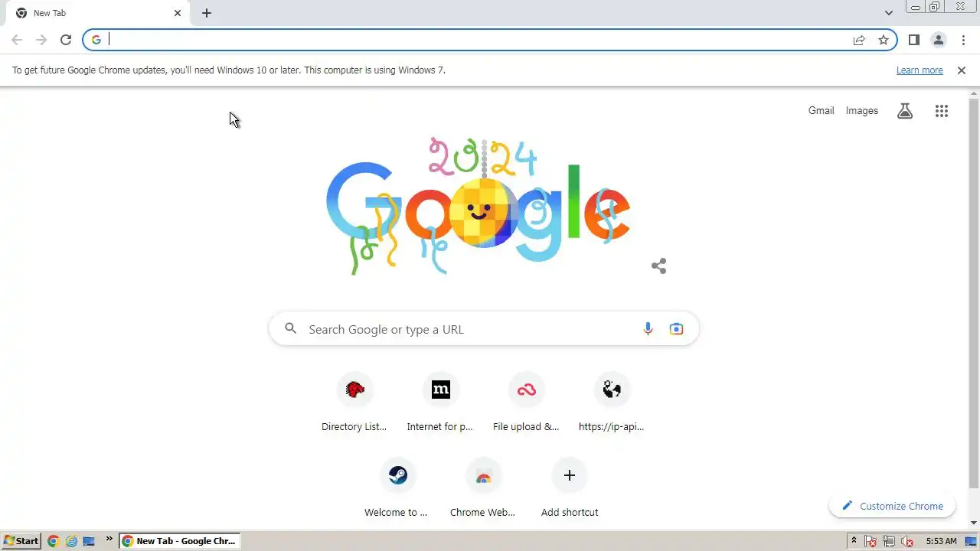This screenshot has width=980, height=551.
Task: Open the volume tray icon
Action: [907, 541]
